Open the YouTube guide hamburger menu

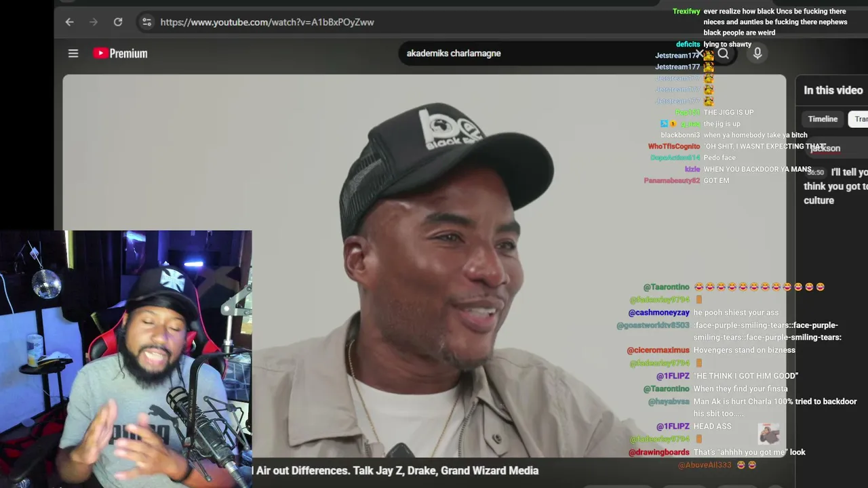pos(73,54)
